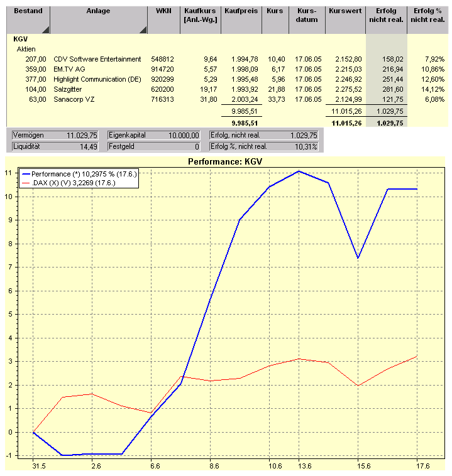The image size is (452, 476).
Task: Click the 12,60% Erfolg cell
Action: (433, 79)
